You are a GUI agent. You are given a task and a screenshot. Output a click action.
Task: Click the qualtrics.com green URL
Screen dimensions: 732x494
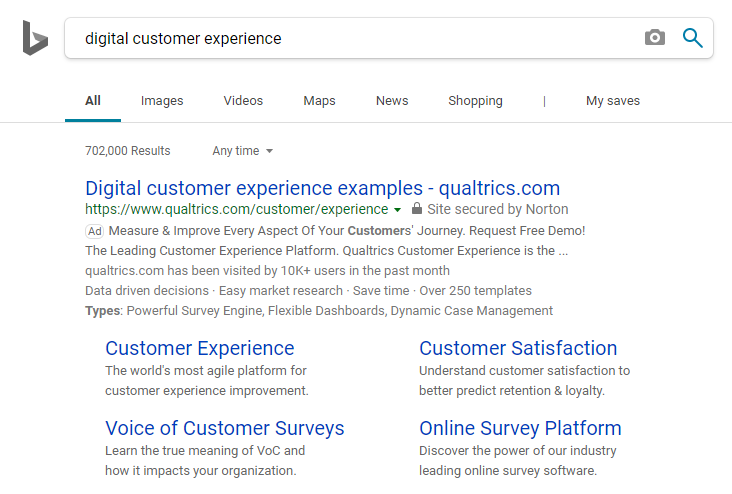pyautogui.click(x=236, y=210)
